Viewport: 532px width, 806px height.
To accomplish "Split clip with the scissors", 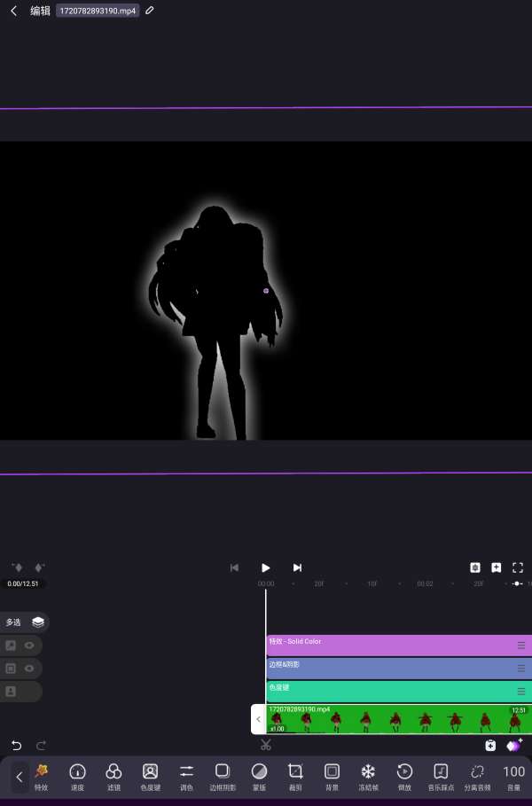I will coord(266,745).
